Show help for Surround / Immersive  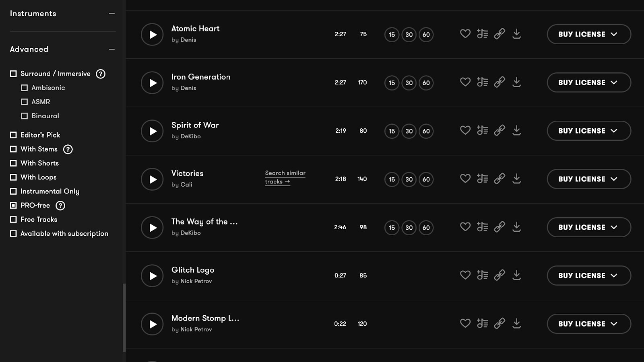click(x=101, y=74)
